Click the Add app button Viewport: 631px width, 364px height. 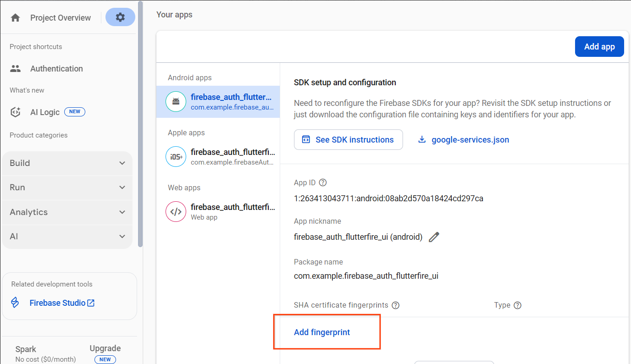[x=599, y=46]
